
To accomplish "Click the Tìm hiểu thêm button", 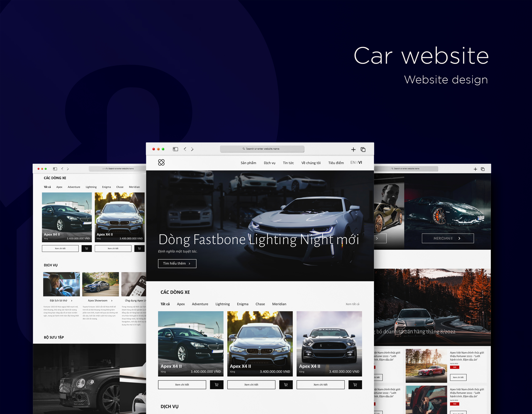I will coord(177,263).
